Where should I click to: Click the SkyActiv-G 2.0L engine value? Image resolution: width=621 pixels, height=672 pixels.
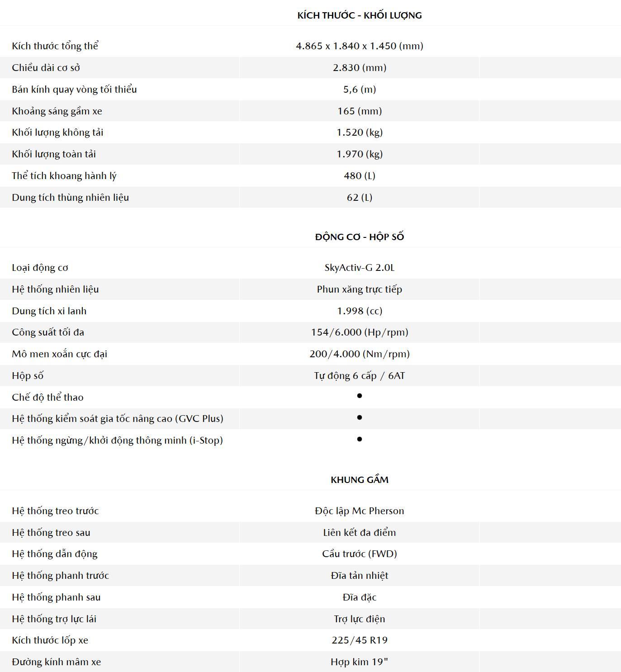coord(360,268)
